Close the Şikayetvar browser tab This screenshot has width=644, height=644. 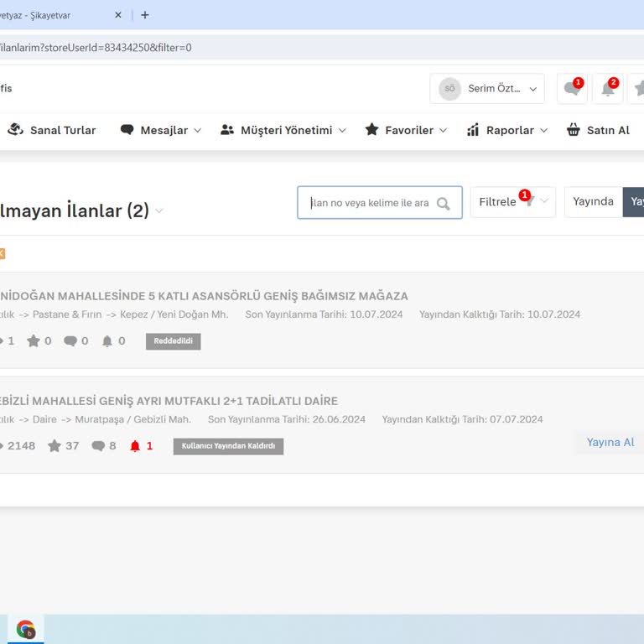point(118,15)
